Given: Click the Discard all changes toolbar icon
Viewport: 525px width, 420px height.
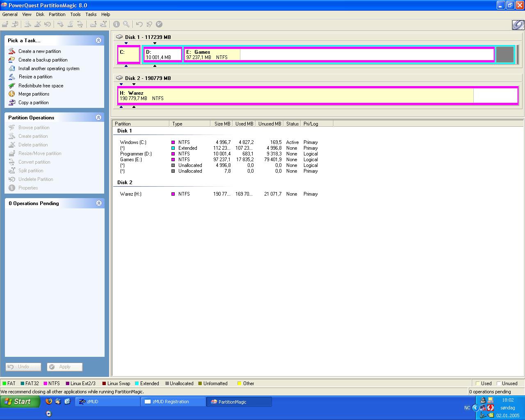Looking at the screenshot, I should (149, 24).
